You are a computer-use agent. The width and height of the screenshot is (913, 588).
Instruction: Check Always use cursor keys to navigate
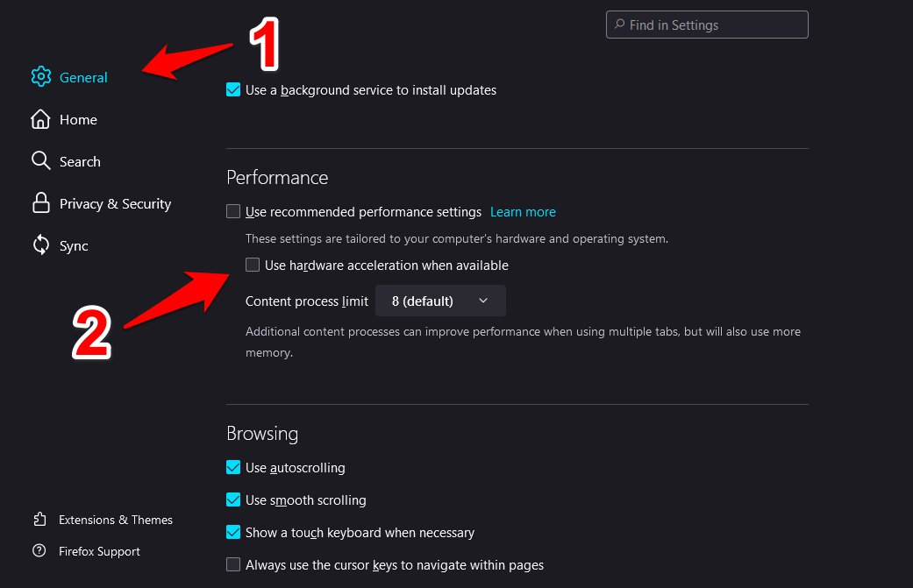point(233,564)
